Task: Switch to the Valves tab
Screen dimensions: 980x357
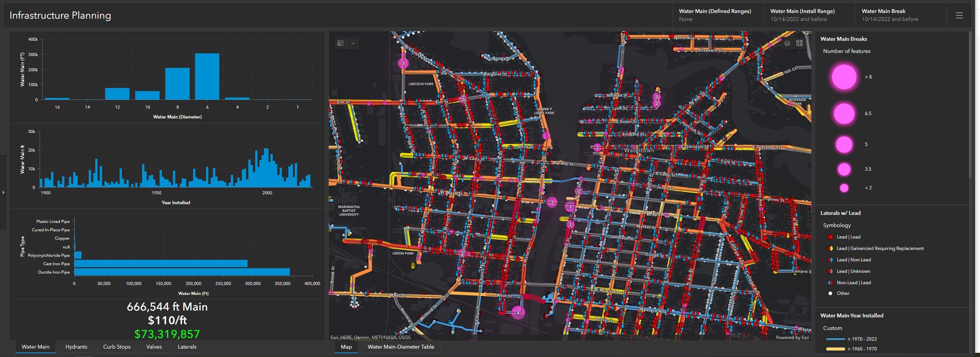Action: (154, 347)
